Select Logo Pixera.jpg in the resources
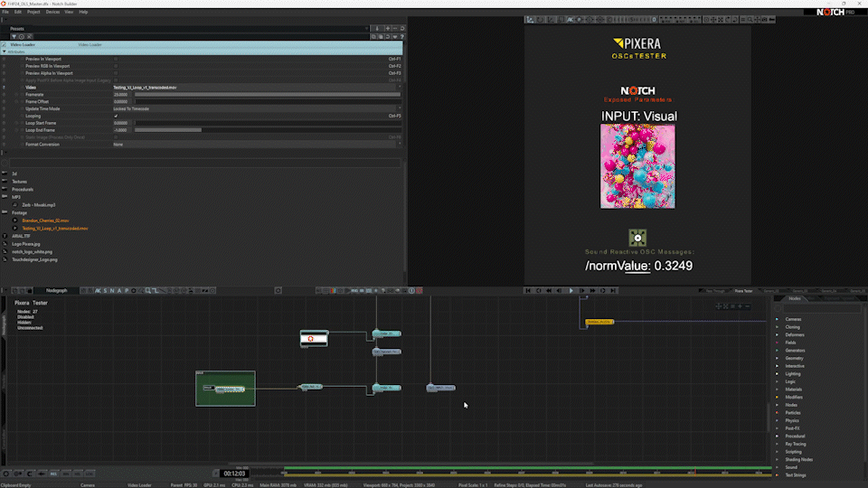Image resolution: width=868 pixels, height=488 pixels. point(26,244)
